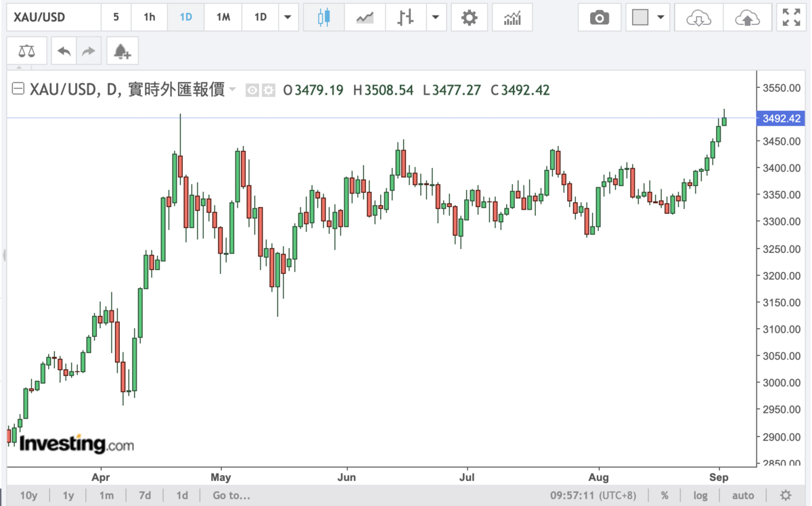812x506 pixels.
Task: Toggle log scale
Action: [x=701, y=495]
